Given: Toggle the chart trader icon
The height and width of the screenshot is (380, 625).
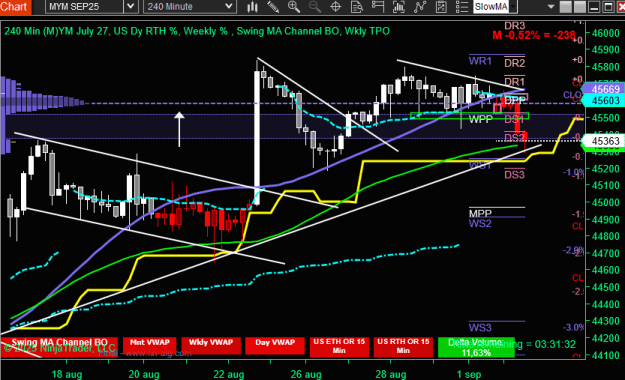Looking at the screenshot, I should pos(377,6).
